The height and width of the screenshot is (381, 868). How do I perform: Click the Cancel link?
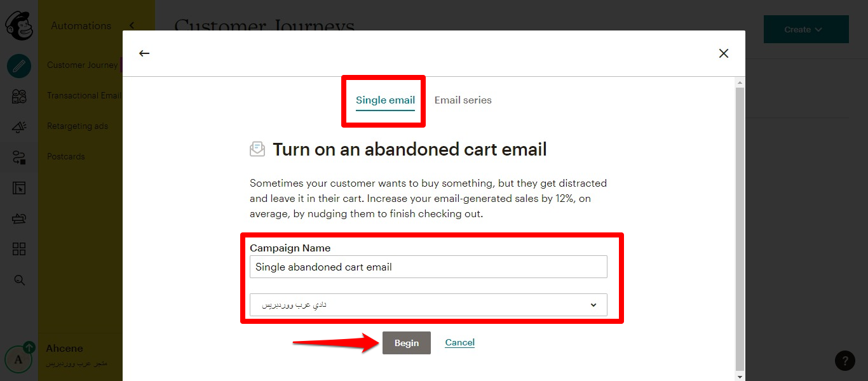tap(459, 343)
